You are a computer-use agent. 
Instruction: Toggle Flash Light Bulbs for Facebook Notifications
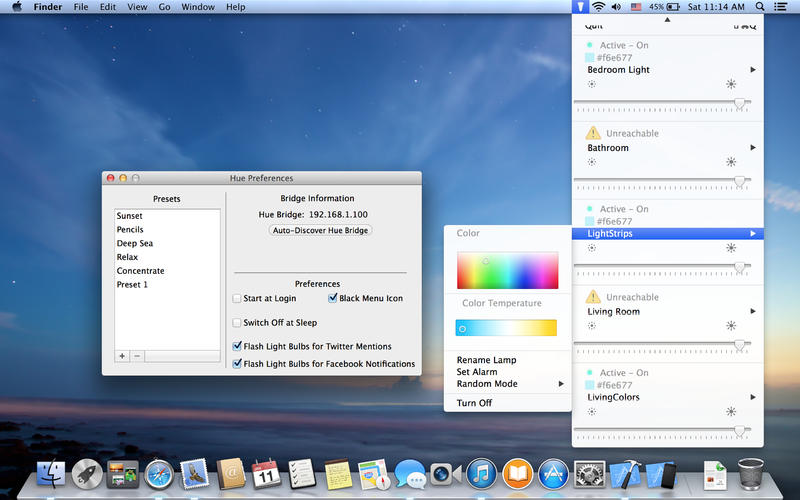(x=237, y=364)
